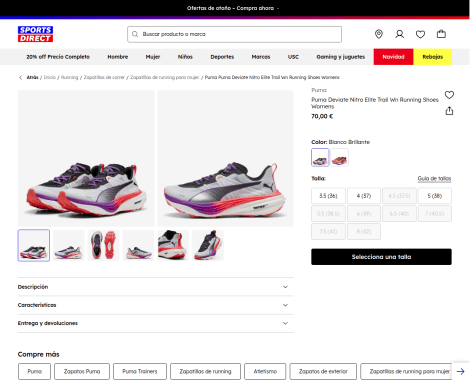Open the Niños menu
The image size is (475, 380).
[x=185, y=57]
